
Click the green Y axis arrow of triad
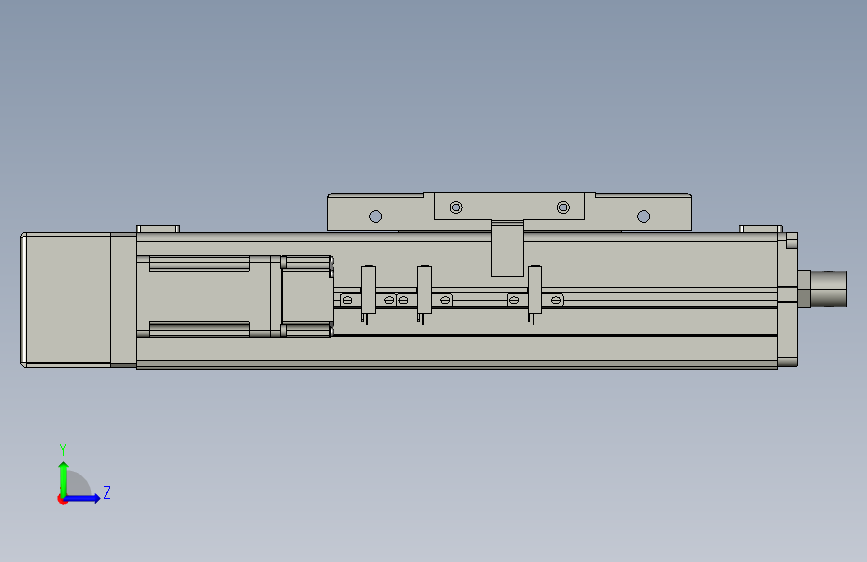point(64,478)
